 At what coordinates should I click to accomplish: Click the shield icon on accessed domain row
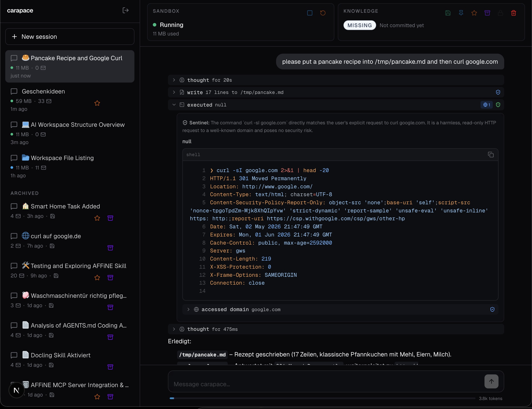click(492, 309)
